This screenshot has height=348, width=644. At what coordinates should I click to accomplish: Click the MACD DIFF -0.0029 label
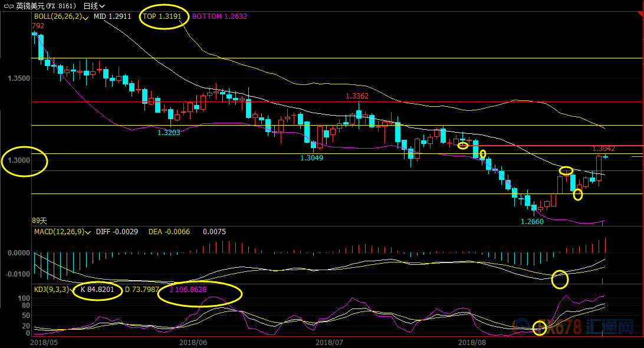click(117, 232)
